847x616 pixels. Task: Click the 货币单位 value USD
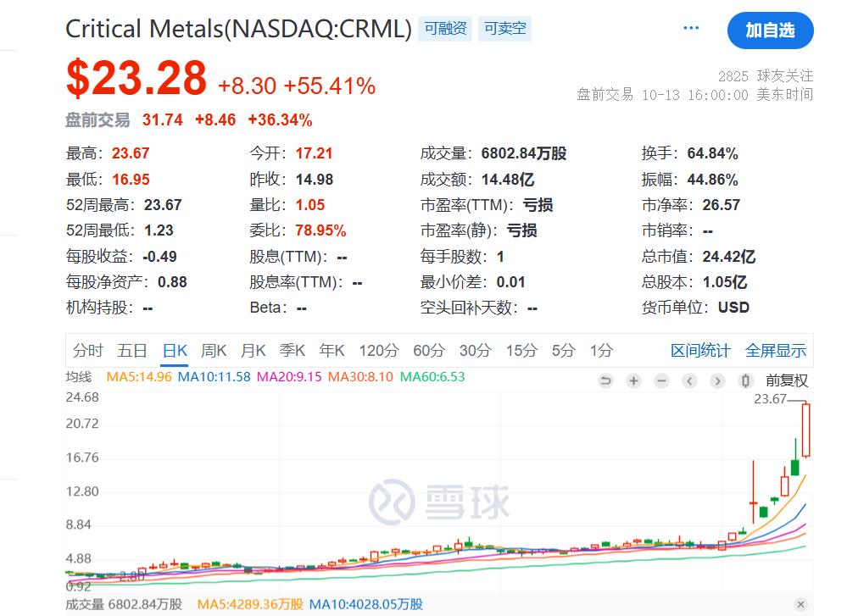coord(733,308)
